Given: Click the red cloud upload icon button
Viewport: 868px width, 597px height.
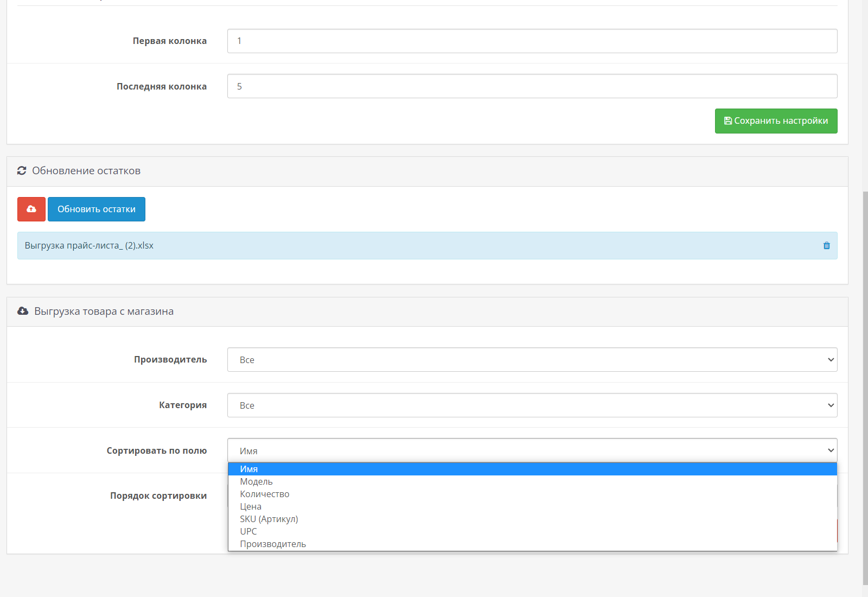Looking at the screenshot, I should [x=31, y=209].
